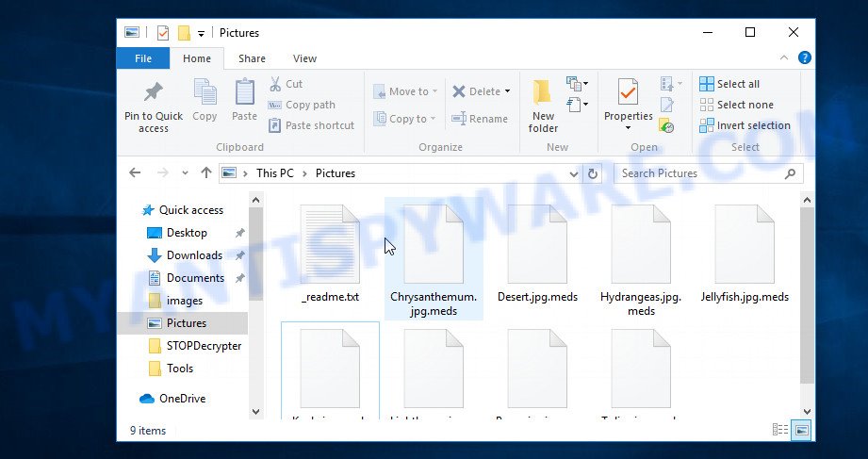Click navigation pane scrollbar down arrow
This screenshot has height=459, width=868.
pyautogui.click(x=255, y=411)
